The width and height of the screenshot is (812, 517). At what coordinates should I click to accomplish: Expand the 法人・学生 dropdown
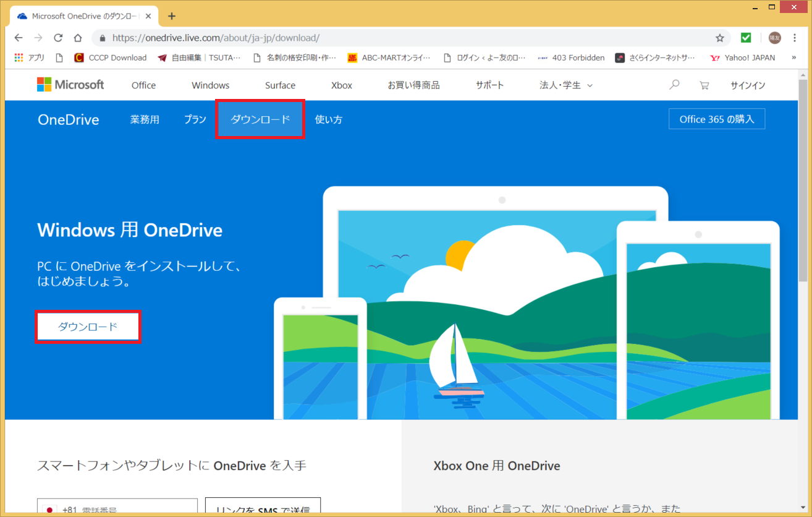click(566, 85)
